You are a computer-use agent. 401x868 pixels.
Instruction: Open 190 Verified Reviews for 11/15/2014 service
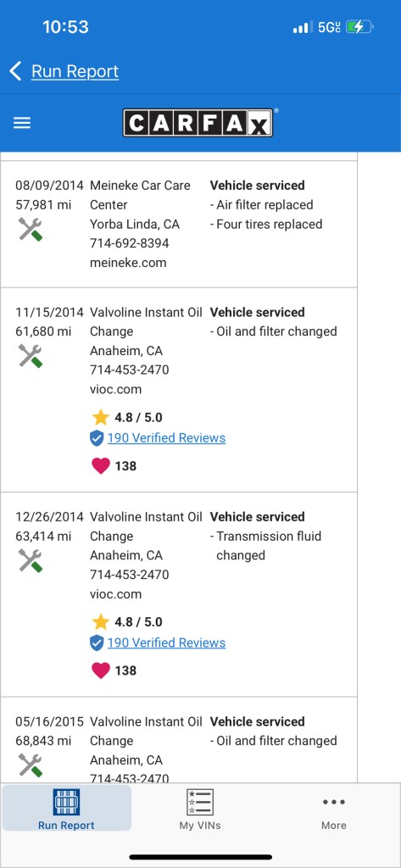pyautogui.click(x=166, y=438)
